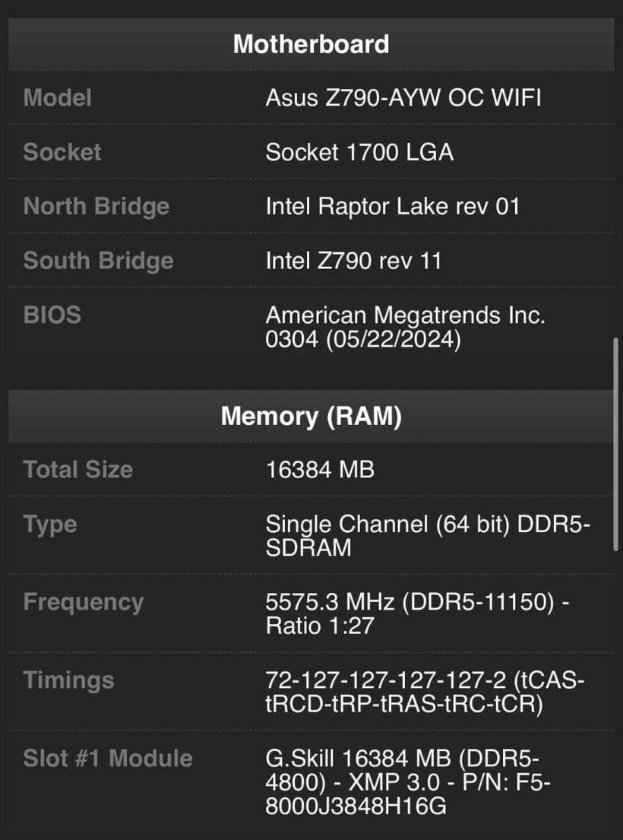This screenshot has height=840, width=623.
Task: Click the Slot #1 Module label
Action: click(108, 759)
